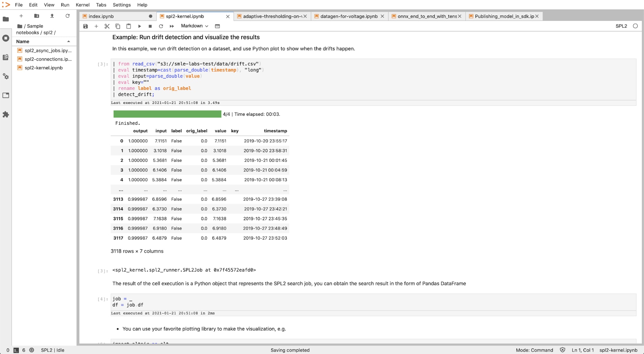
Task: Click 'Ln 1, Col 1' in status bar
Action: (x=582, y=350)
